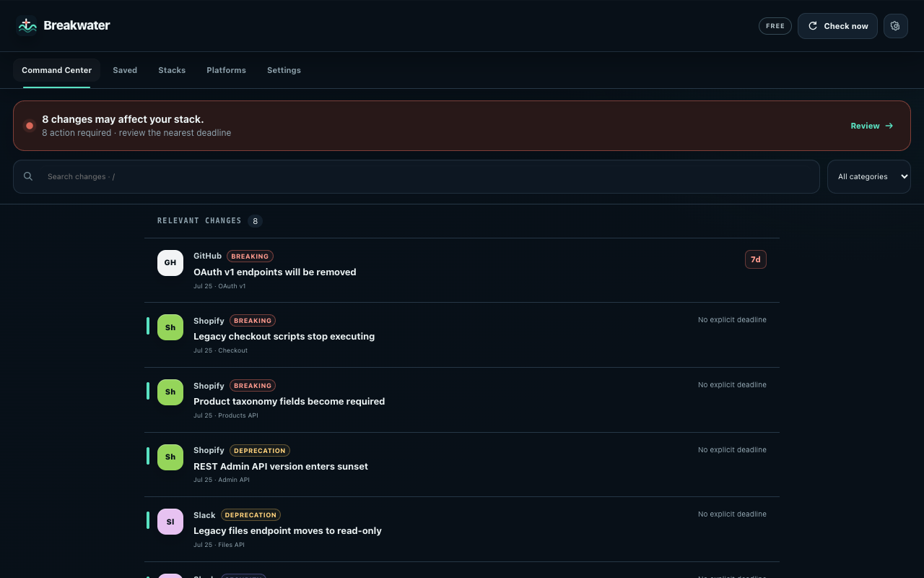Click the "Jul 25 · Files API" meta line
Viewport: 924px width, 578px height.
(219, 545)
